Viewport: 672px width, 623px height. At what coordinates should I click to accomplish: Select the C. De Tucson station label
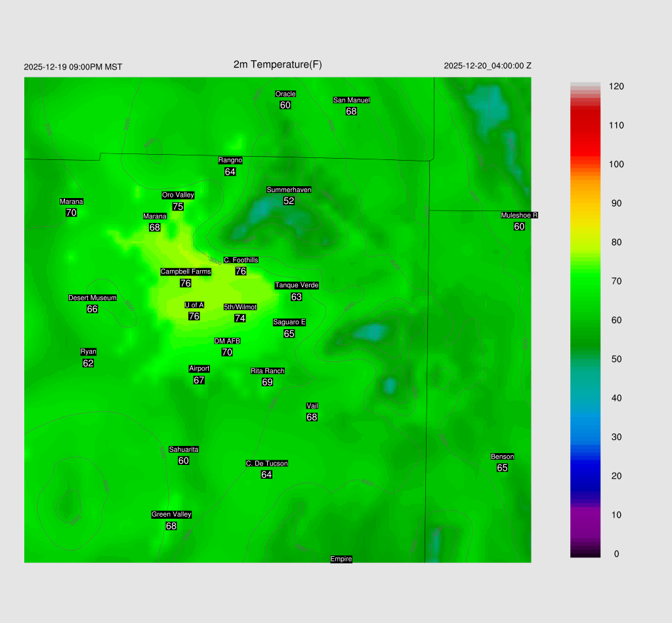click(266, 463)
